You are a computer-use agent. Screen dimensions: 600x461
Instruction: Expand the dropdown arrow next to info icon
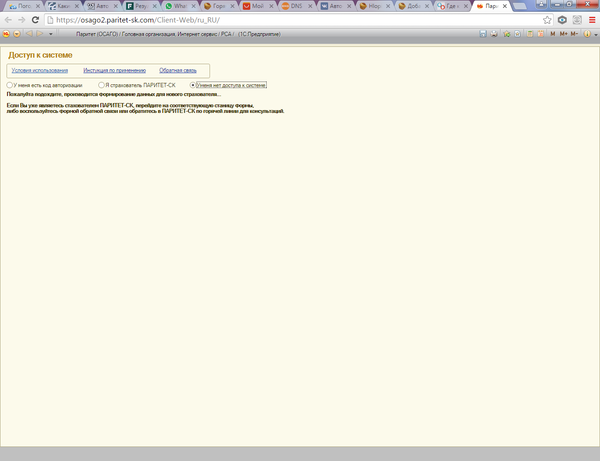(596, 35)
